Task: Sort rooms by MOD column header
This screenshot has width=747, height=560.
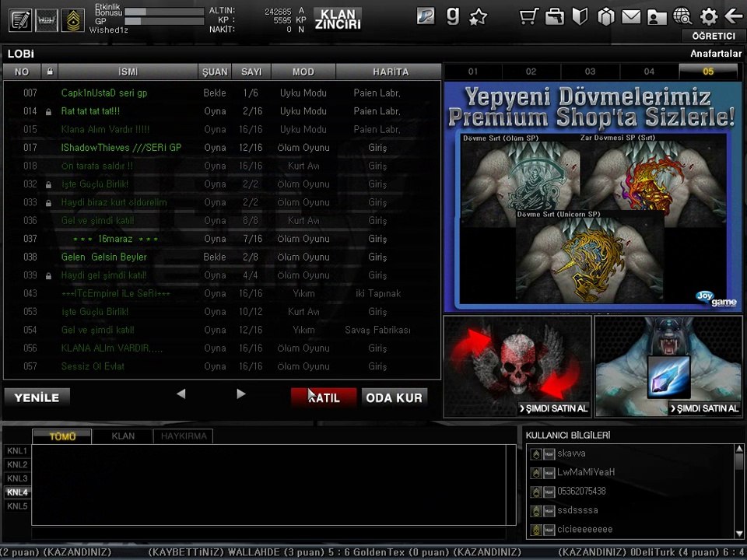Action: coord(303,72)
